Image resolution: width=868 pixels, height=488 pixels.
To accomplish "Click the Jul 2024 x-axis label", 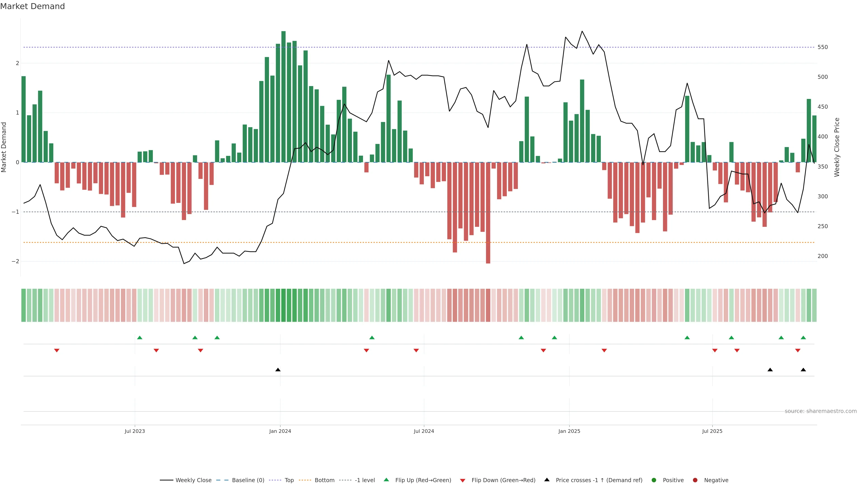I will point(424,431).
